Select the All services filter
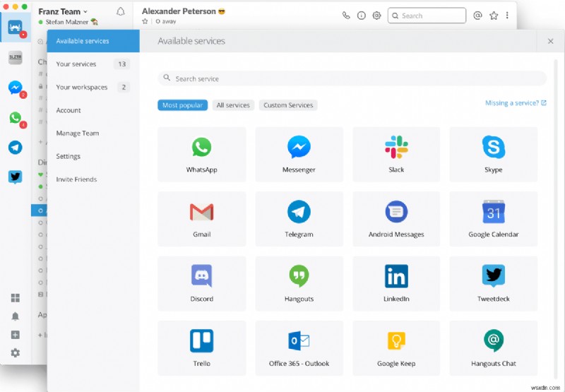Screen dimensions: 565x392 coord(233,105)
